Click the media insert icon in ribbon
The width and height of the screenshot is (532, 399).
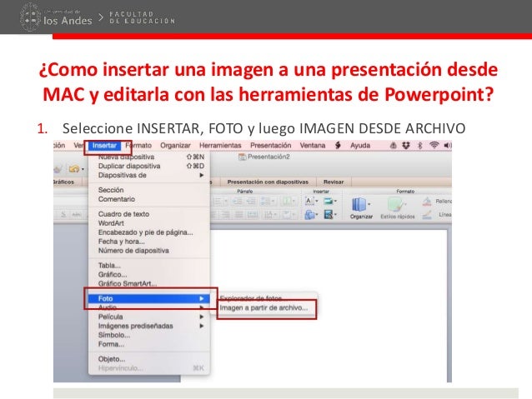329,215
